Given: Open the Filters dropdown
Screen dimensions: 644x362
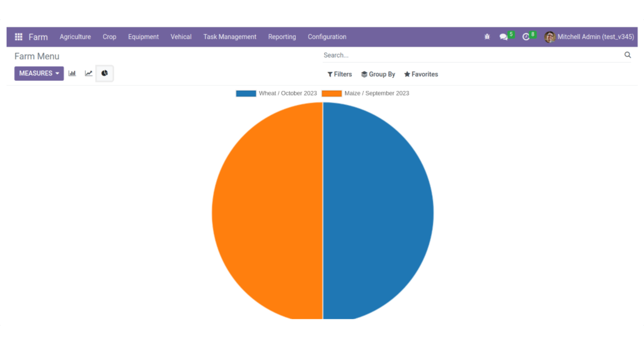Looking at the screenshot, I should coord(339,74).
